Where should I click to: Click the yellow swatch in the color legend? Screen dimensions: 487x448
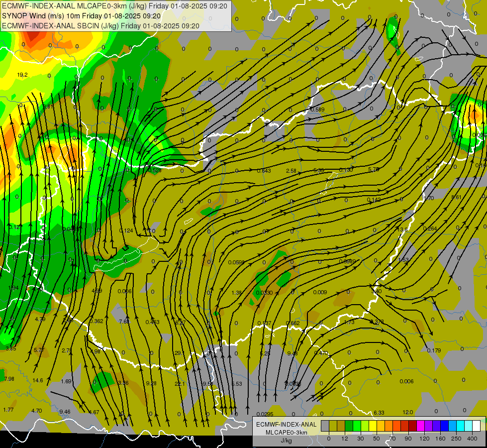(373, 426)
